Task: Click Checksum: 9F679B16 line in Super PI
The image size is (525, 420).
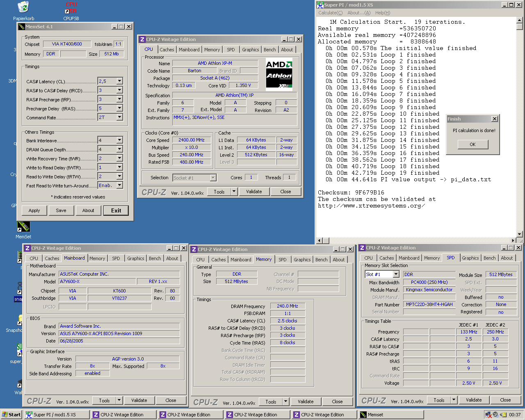Action: tap(351, 192)
